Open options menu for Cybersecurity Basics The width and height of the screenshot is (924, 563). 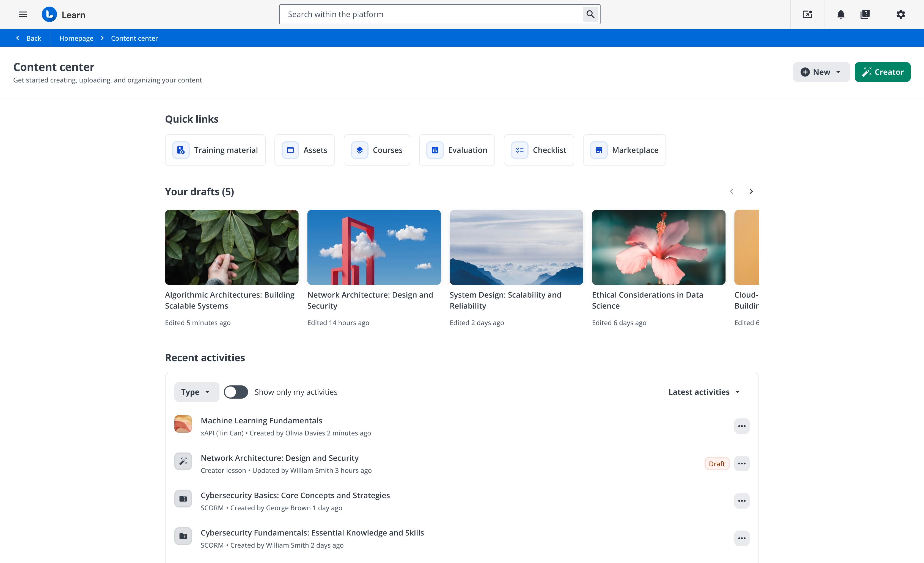[741, 501]
